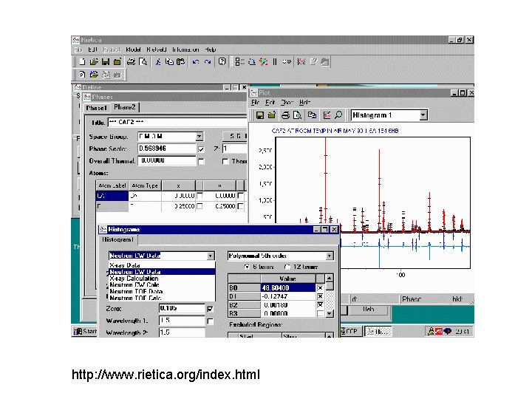Toggle the B0 background refine checkbox

(320, 287)
